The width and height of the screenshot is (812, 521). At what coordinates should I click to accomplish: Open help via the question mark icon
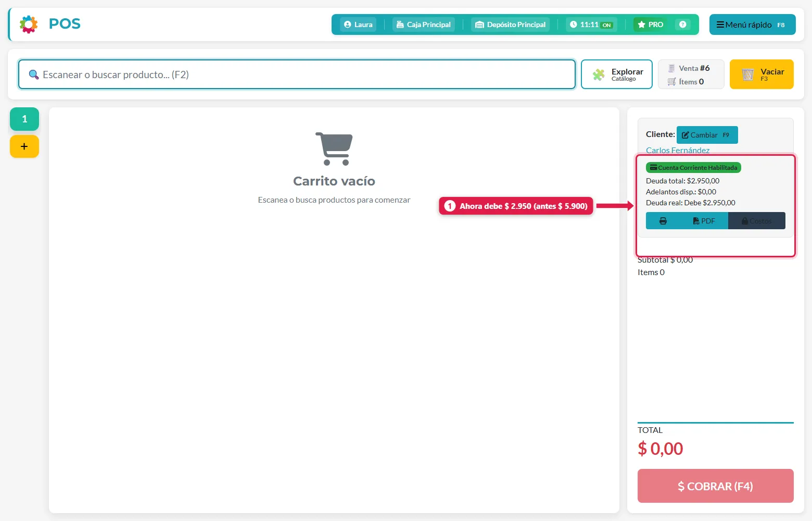tap(683, 24)
